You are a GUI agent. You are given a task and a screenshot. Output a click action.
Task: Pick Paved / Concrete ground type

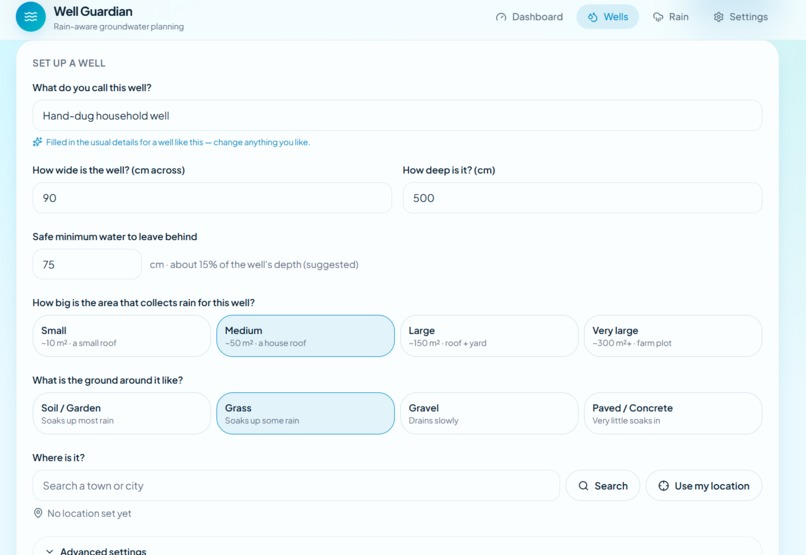673,414
